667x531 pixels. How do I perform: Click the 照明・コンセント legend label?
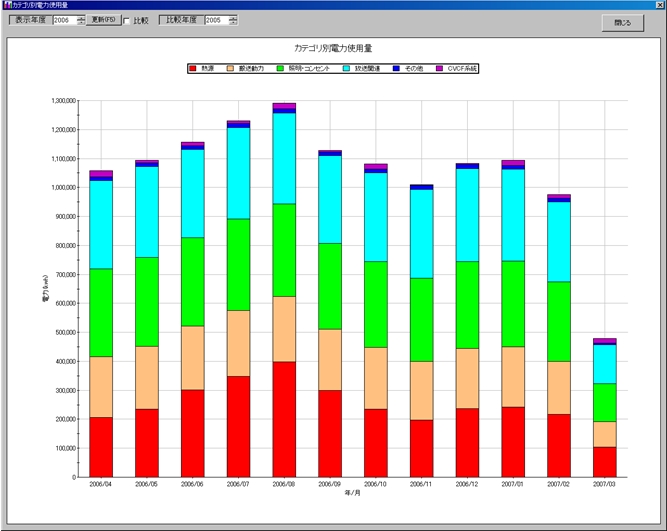tap(309, 69)
